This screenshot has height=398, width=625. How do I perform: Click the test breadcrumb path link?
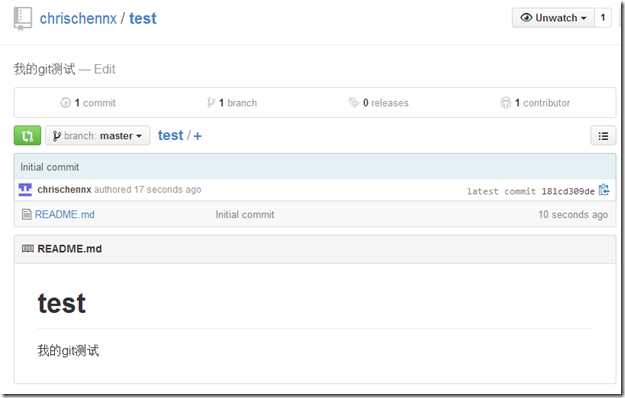coord(171,135)
